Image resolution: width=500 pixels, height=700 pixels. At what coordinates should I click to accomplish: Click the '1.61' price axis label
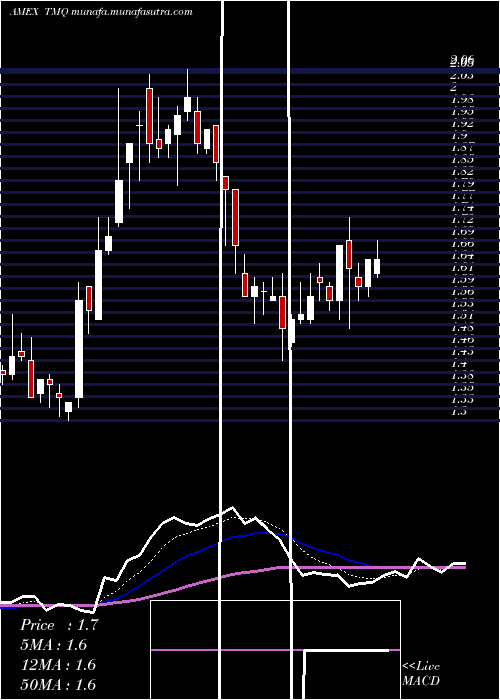pos(462,268)
